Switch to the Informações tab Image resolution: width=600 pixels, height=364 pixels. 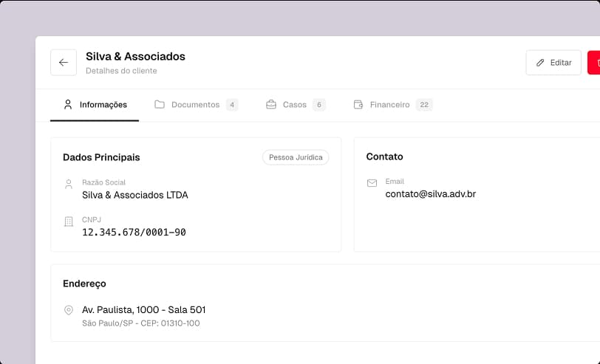click(95, 105)
